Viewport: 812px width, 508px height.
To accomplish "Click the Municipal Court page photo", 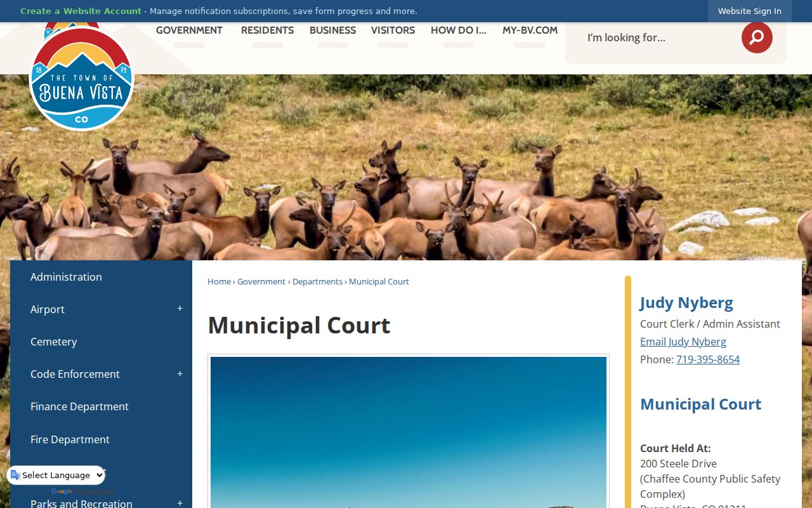I will pos(409,432).
